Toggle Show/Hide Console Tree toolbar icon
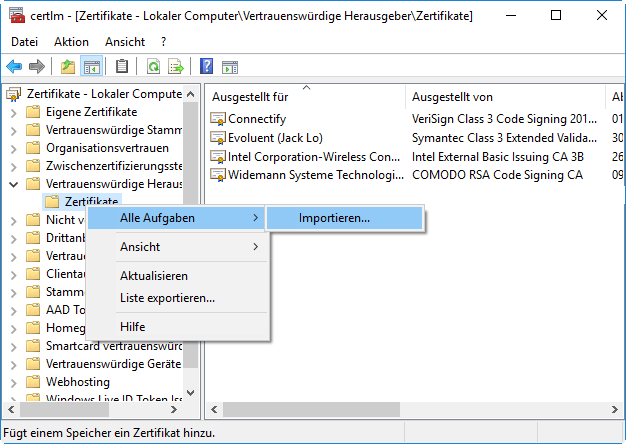 [91, 67]
